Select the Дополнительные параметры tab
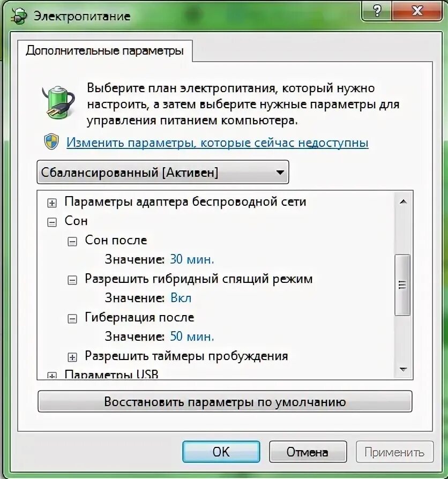The width and height of the screenshot is (448, 479). click(105, 51)
